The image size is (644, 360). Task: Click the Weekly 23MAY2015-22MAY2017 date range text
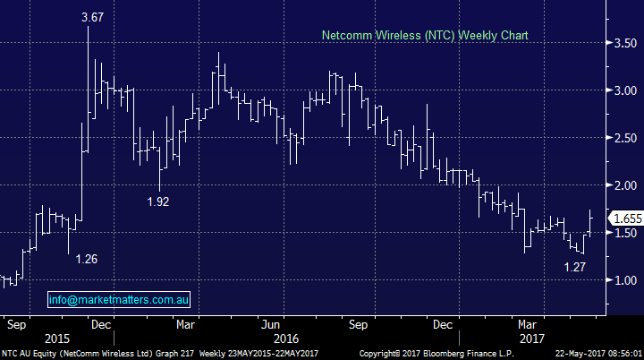[x=258, y=354]
